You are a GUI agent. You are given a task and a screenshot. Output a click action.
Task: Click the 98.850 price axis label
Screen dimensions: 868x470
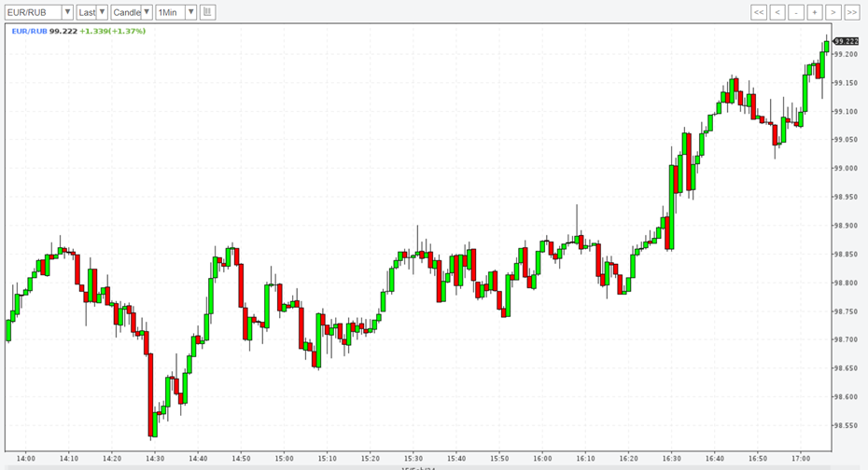(x=846, y=255)
